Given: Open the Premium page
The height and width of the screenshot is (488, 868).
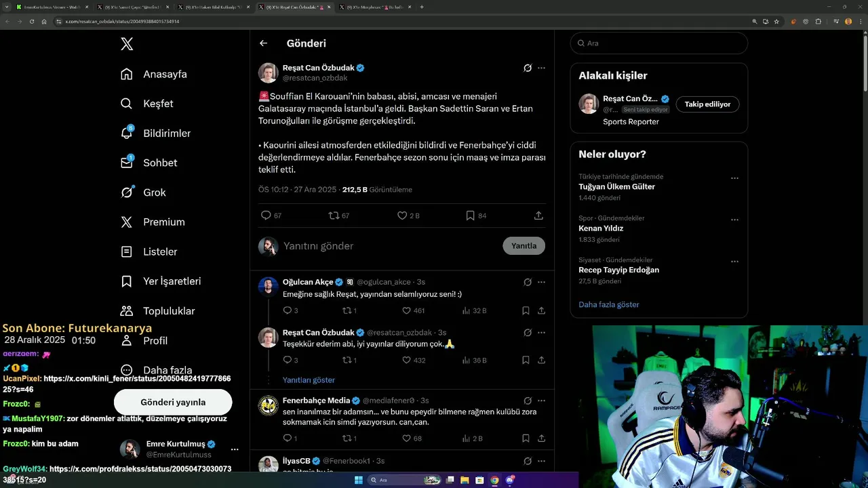Looking at the screenshot, I should [x=153, y=222].
